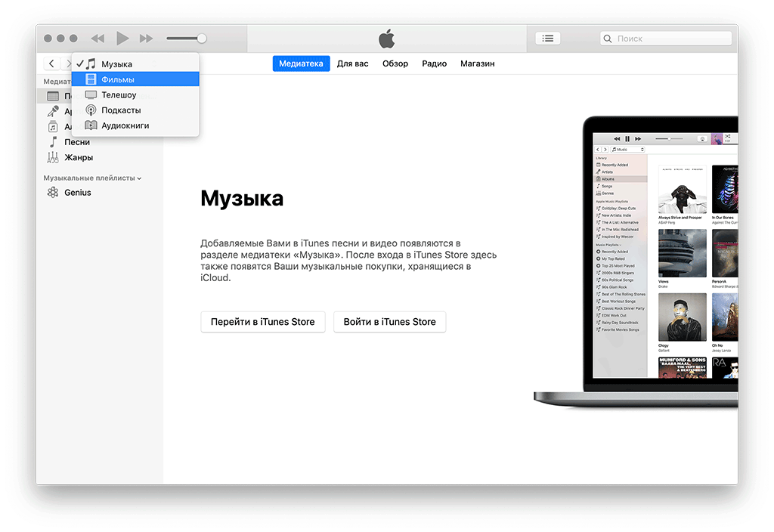The width and height of the screenshot is (774, 532).
Task: Open the Обзор tab
Action: (x=395, y=63)
